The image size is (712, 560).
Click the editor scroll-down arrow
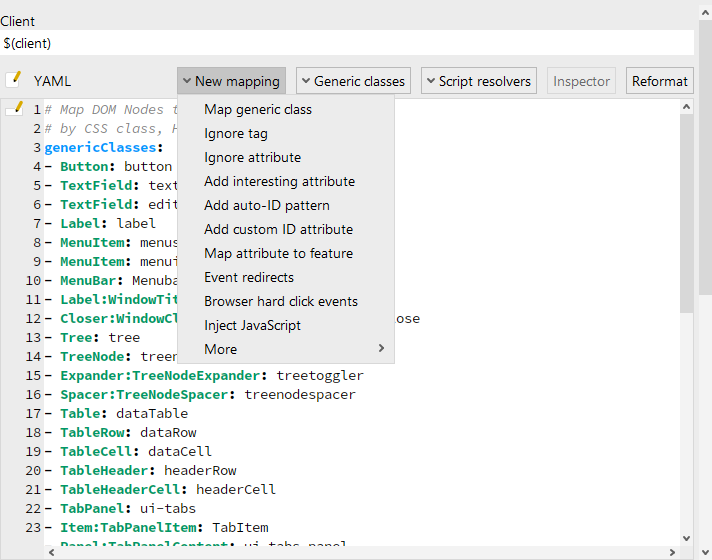click(687, 538)
